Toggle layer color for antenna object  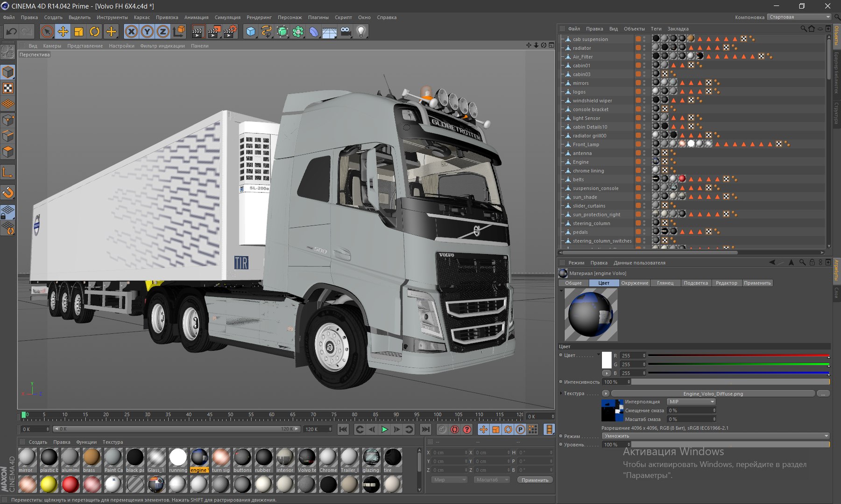point(638,153)
